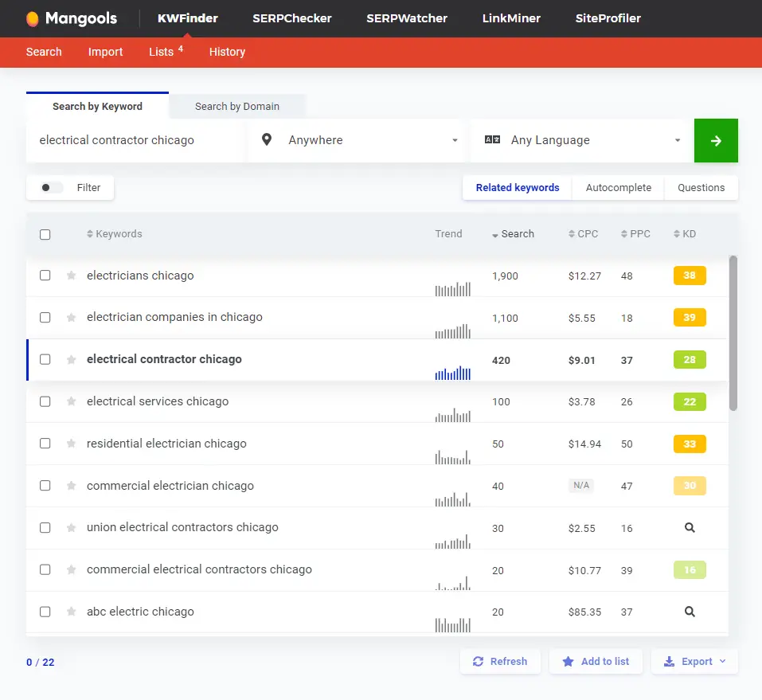The height and width of the screenshot is (700, 762).
Task: Submit search with green arrow button
Action: point(716,140)
